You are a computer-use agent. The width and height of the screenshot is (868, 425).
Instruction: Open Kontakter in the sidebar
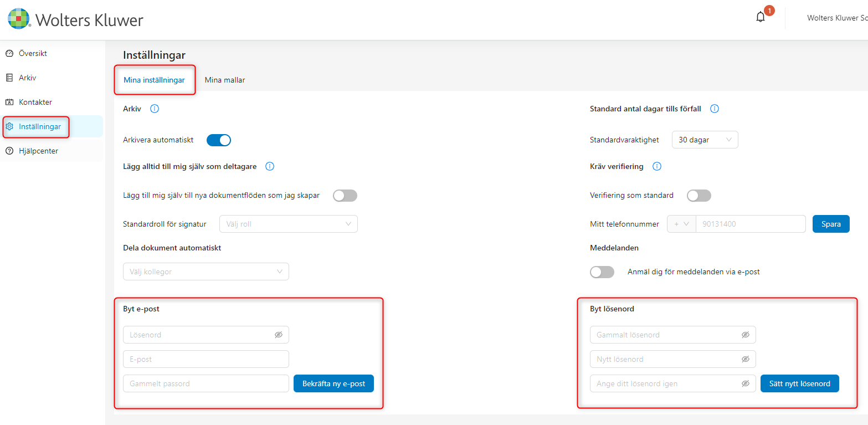point(52,103)
